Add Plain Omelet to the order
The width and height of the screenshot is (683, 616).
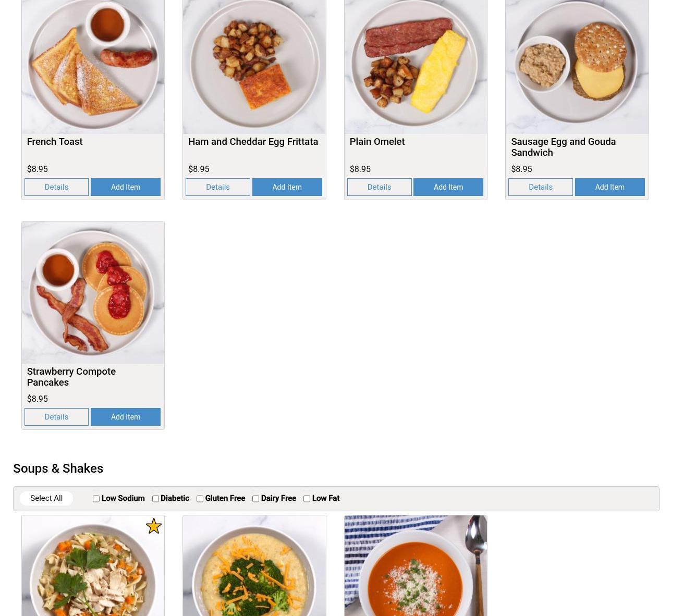point(448,187)
